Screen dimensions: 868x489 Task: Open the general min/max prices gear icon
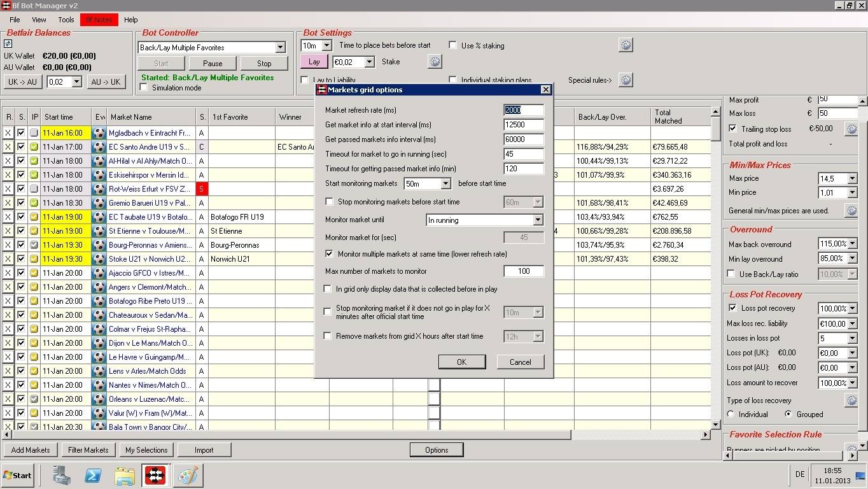[x=851, y=210]
